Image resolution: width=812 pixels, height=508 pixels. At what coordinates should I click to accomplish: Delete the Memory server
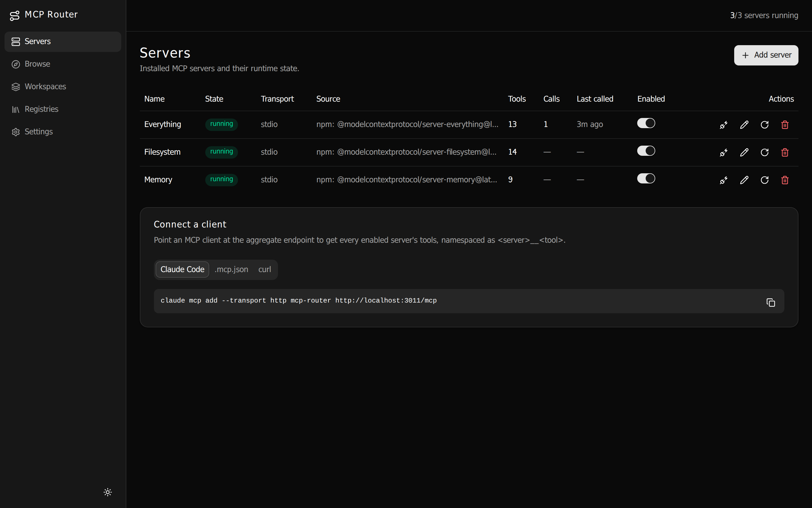coord(785,180)
